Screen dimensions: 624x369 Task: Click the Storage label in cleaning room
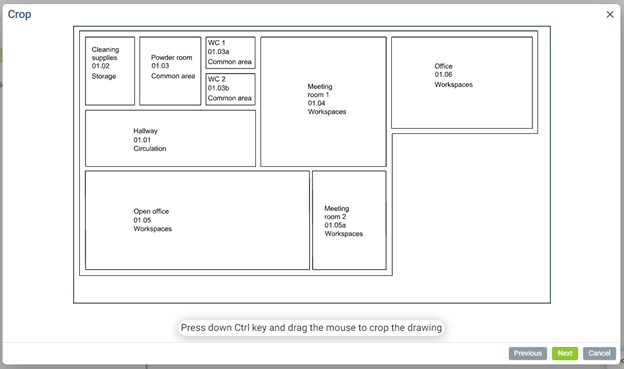(x=104, y=76)
